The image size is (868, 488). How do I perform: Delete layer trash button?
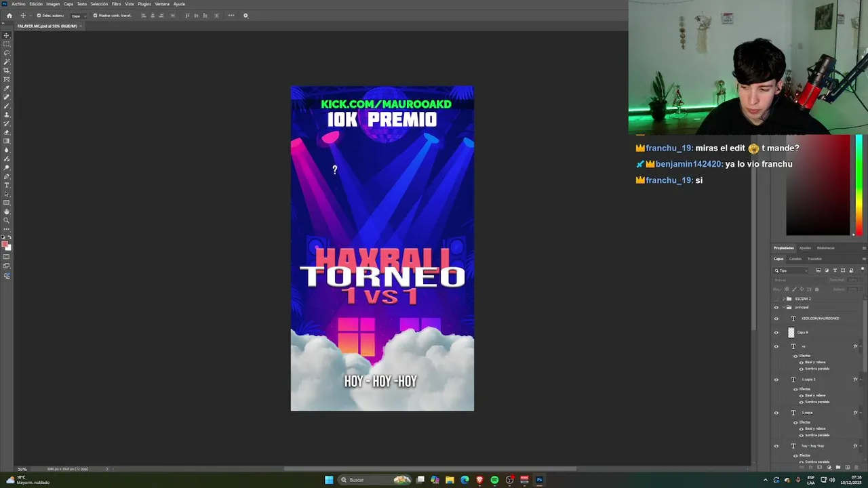(855, 467)
